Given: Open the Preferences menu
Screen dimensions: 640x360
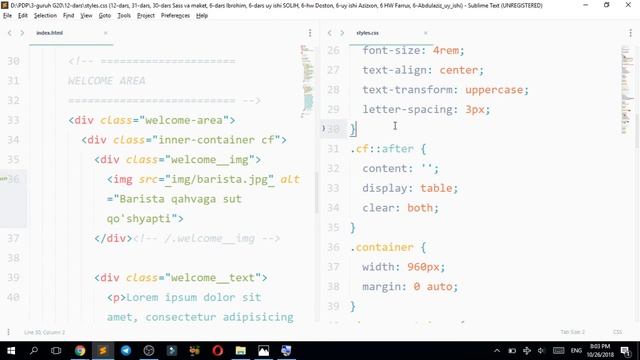Looking at the screenshot, I should pyautogui.click(x=176, y=16).
